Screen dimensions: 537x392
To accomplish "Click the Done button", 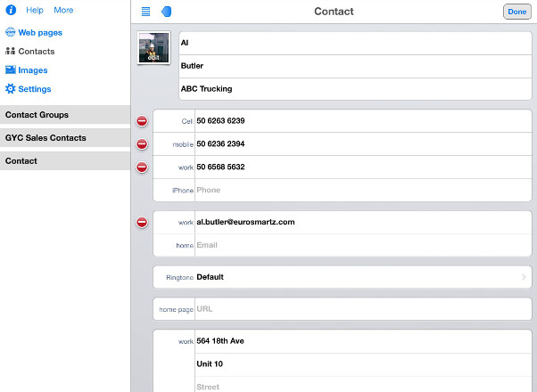I will (517, 12).
